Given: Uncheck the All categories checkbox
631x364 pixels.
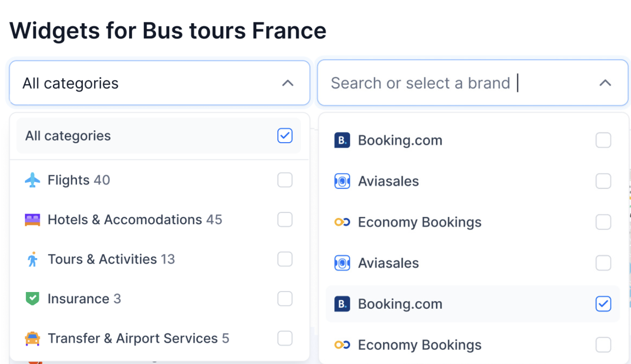Looking at the screenshot, I should coord(285,135).
